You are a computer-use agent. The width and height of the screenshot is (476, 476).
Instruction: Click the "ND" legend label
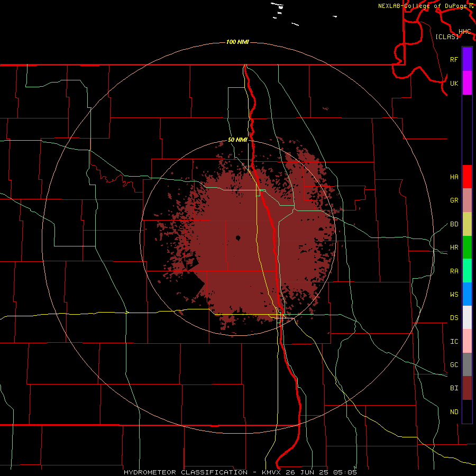(x=454, y=412)
